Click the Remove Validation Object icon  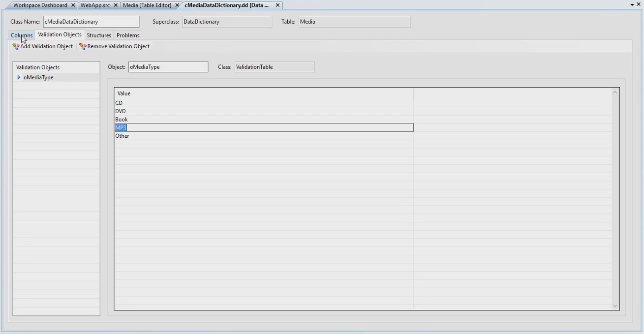click(x=83, y=46)
